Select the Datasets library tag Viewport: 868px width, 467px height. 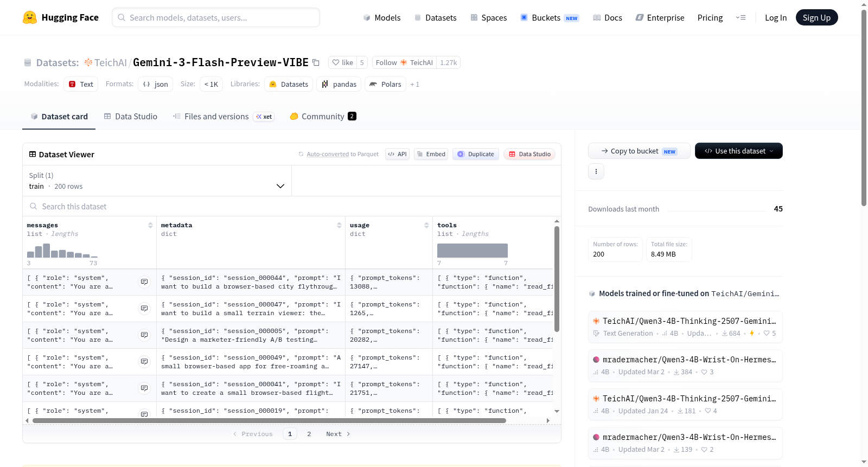[289, 84]
